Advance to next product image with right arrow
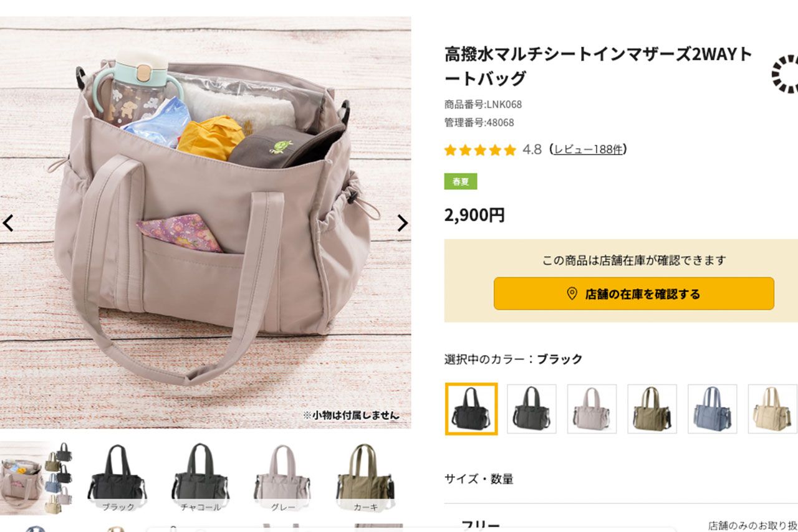 403,223
